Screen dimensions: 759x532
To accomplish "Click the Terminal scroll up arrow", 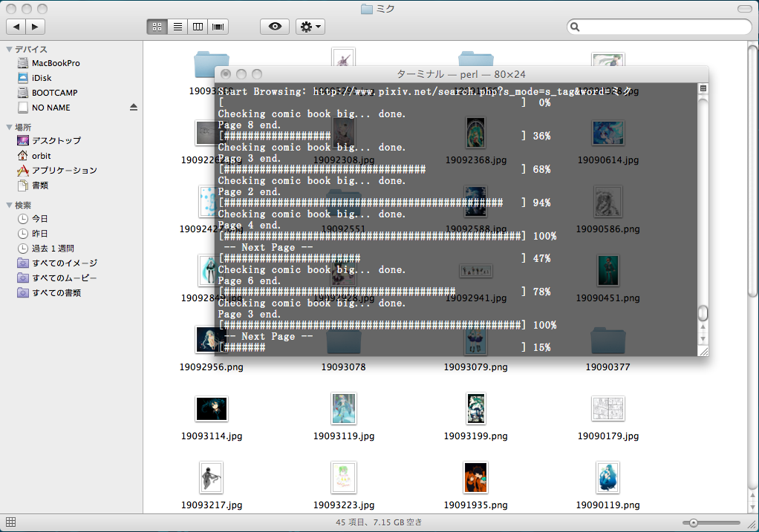I will [x=703, y=327].
